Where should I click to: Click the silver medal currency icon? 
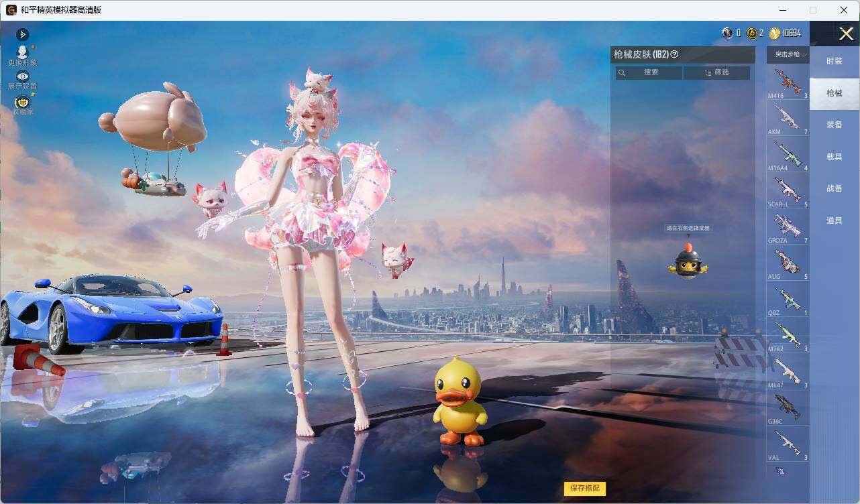(727, 33)
